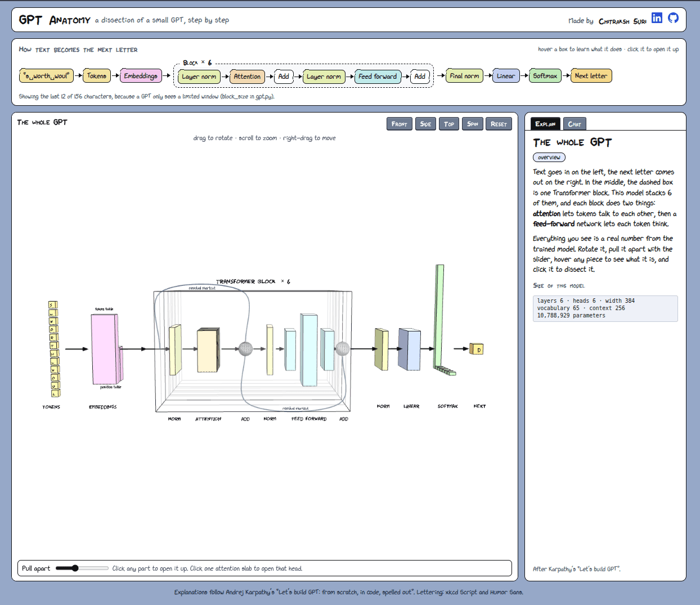700x605 pixels.
Task: Click the first norm slab inside transformer block
Action: click(176, 349)
